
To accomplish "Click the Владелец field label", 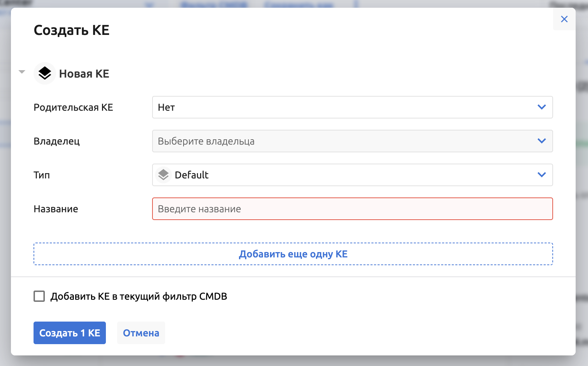I will tap(56, 141).
